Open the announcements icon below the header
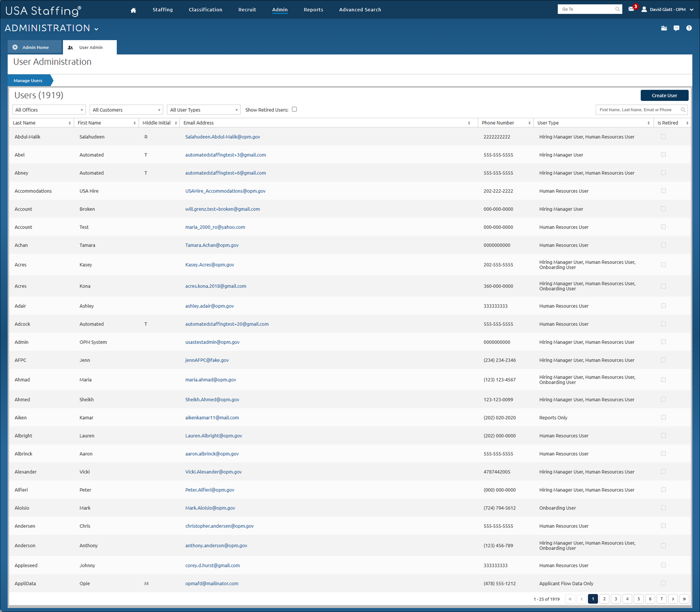Viewport: 700px width, 612px height. (664, 28)
